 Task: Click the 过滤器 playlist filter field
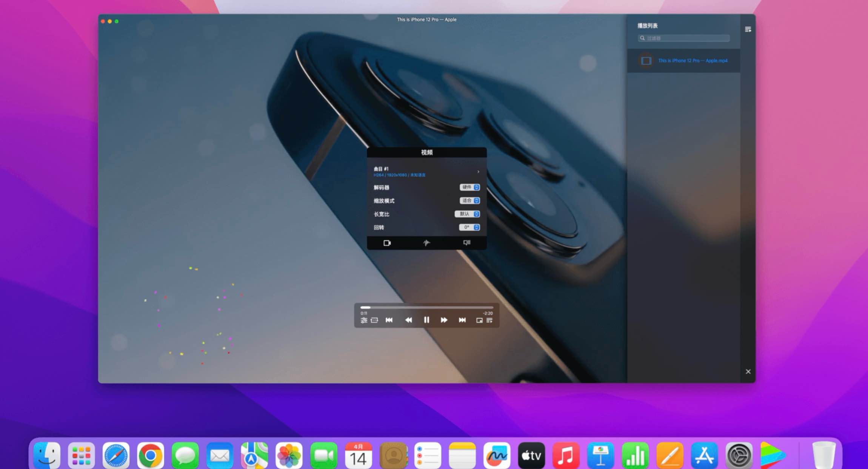pos(683,38)
